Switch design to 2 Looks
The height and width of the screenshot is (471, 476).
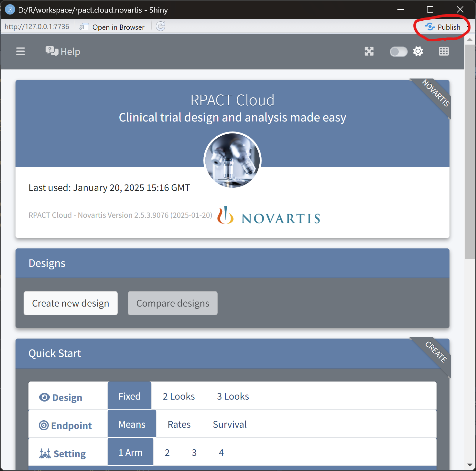coord(178,396)
